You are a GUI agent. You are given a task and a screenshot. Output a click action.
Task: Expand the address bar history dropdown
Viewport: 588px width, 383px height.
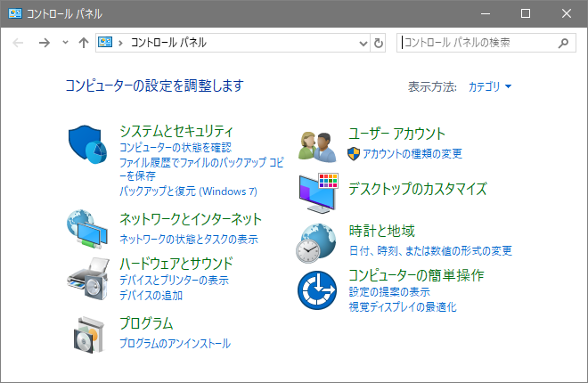coord(363,43)
